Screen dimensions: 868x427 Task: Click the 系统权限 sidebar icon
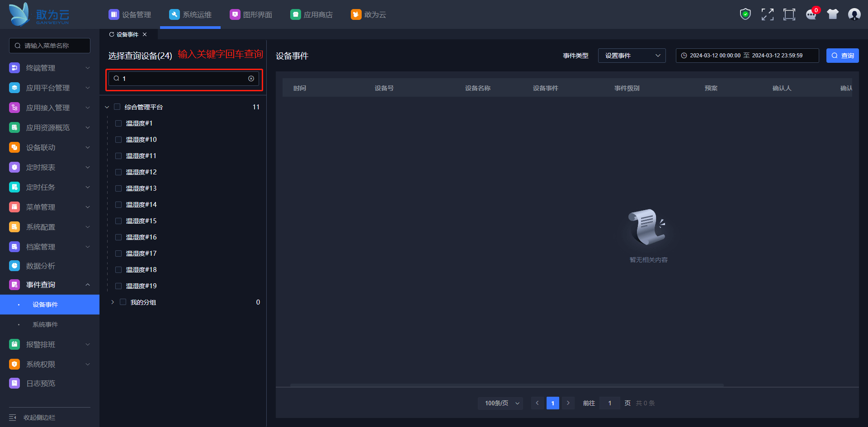14,364
